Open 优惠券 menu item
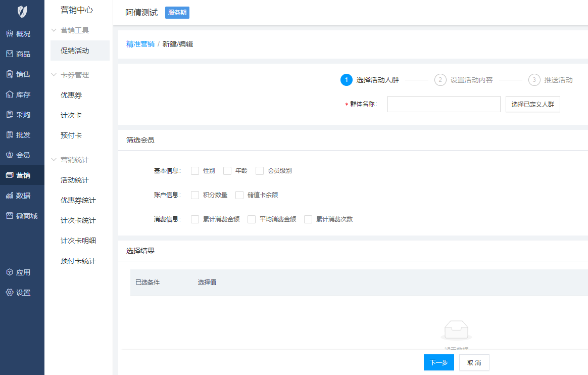Screen dimensions: 588x375 (x=71, y=95)
